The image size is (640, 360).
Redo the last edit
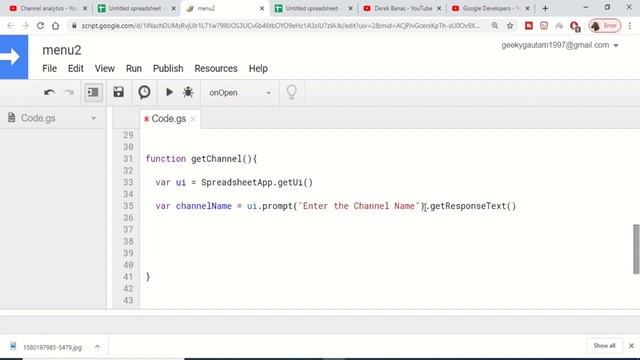(x=69, y=93)
